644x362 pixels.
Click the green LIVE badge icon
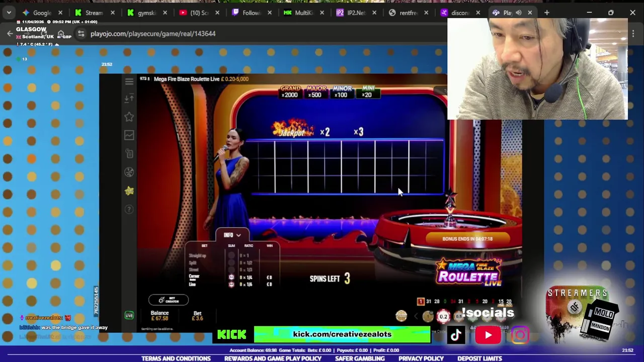pos(129,315)
